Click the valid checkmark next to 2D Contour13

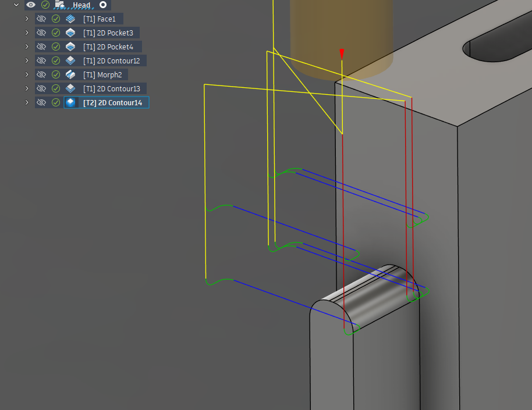[56, 88]
